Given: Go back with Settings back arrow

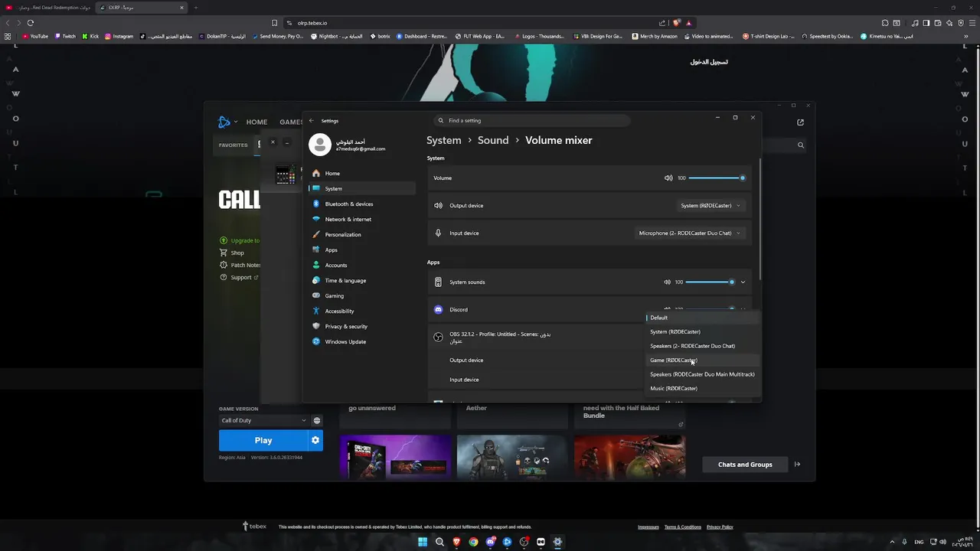Looking at the screenshot, I should [311, 121].
